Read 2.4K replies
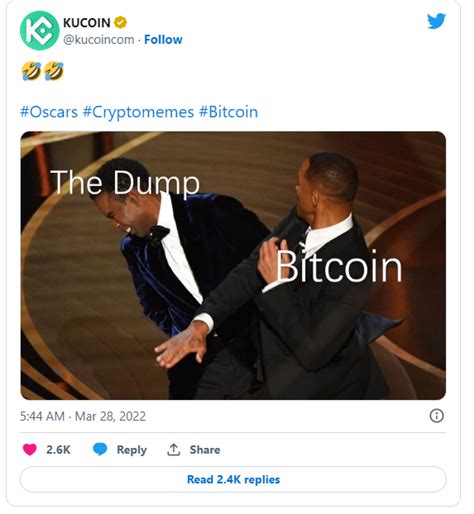 tap(233, 479)
